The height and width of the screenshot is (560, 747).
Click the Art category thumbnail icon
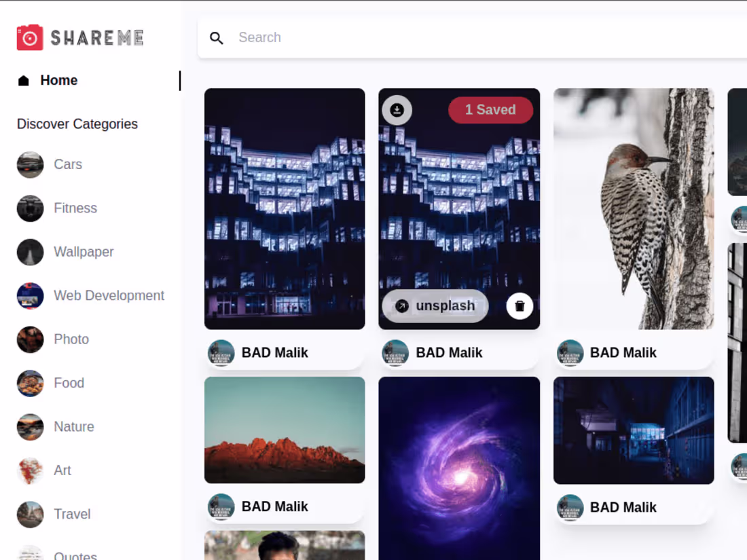pos(30,470)
